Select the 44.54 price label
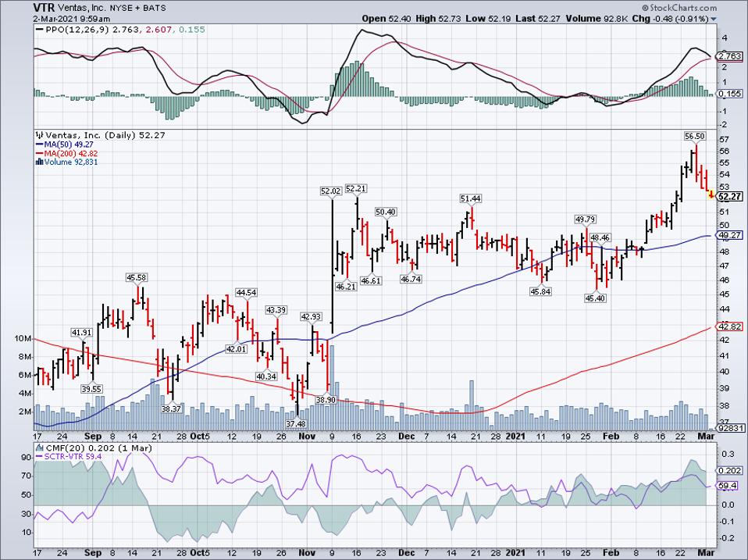Screen dimensions: 748x560 (246, 292)
